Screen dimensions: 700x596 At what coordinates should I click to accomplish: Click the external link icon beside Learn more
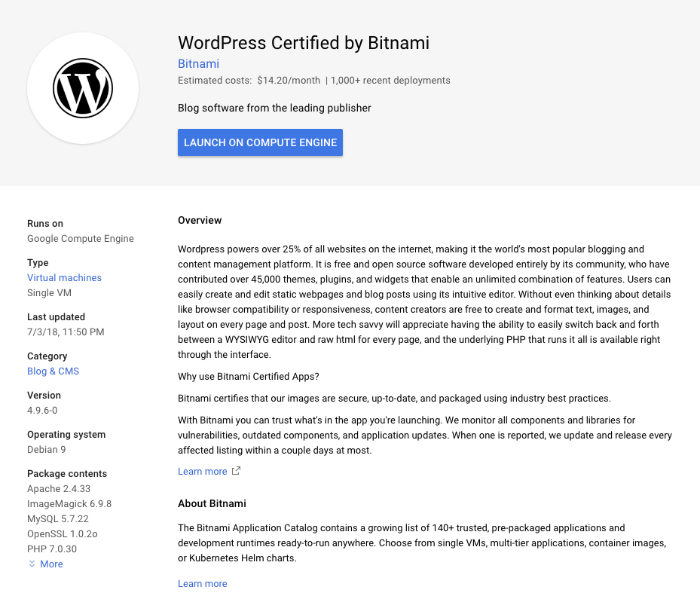(236, 471)
